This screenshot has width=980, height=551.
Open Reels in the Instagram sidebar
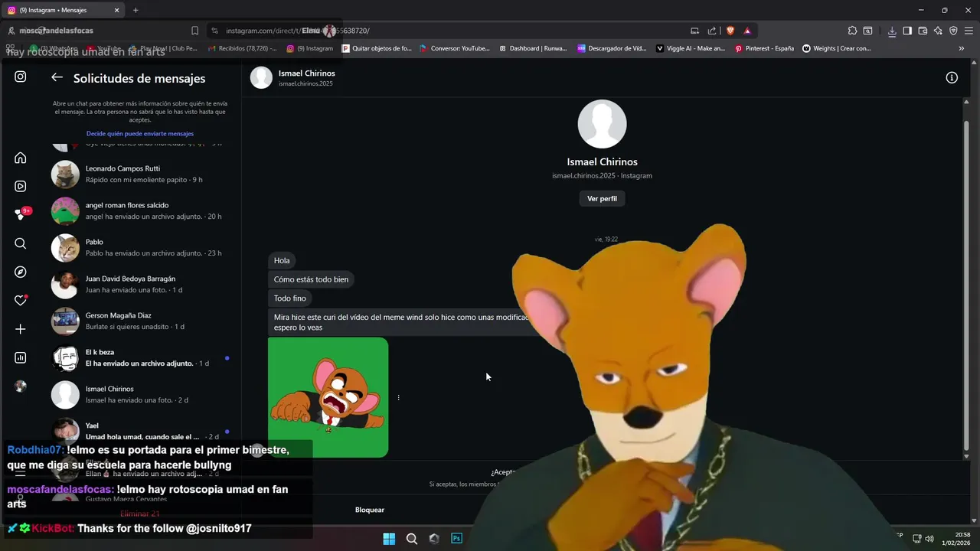21,186
